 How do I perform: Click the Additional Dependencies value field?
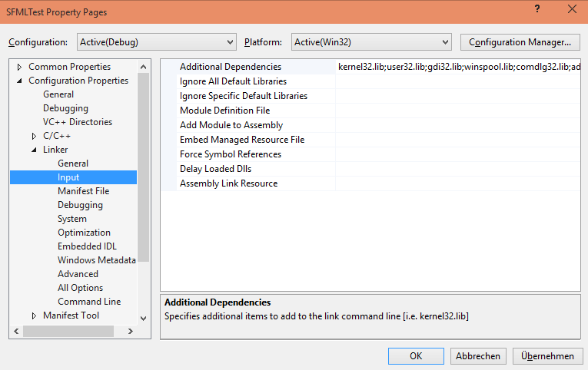tap(457, 67)
